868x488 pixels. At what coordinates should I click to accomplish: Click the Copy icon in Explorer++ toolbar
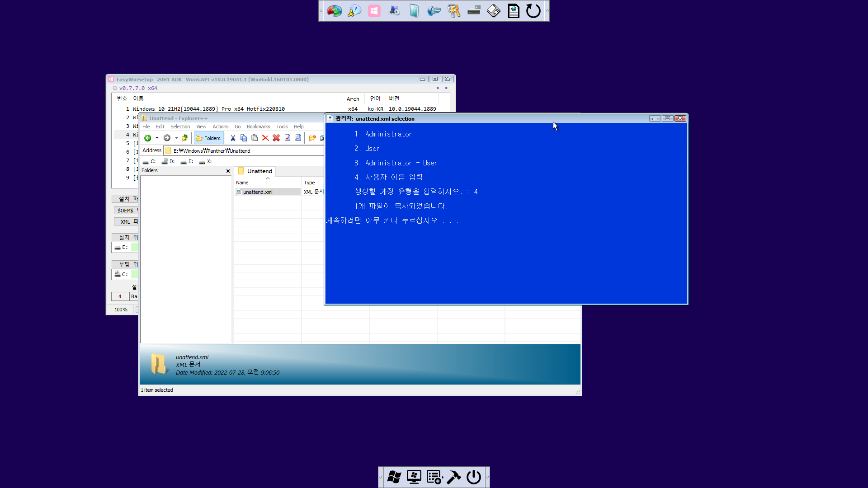point(244,138)
